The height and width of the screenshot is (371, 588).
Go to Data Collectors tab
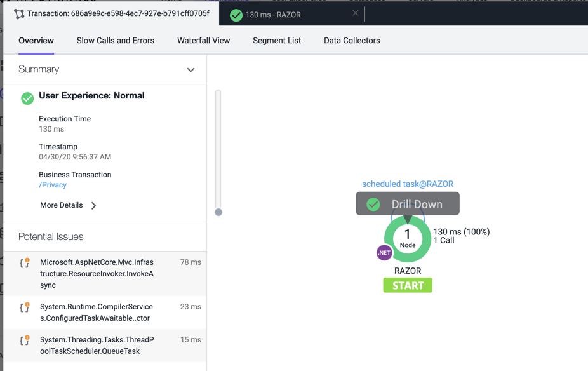352,41
